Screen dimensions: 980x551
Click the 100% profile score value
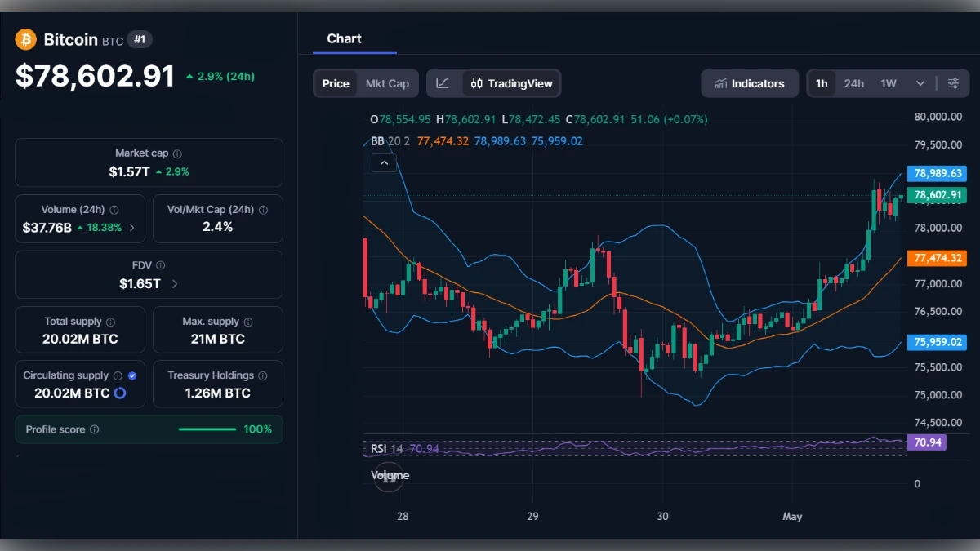(257, 429)
